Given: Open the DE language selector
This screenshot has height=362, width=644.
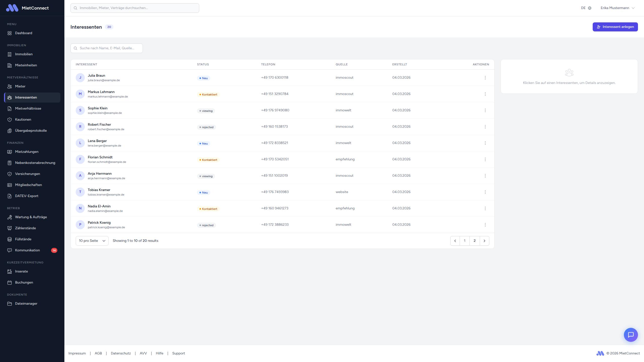Looking at the screenshot, I should click(x=583, y=8).
